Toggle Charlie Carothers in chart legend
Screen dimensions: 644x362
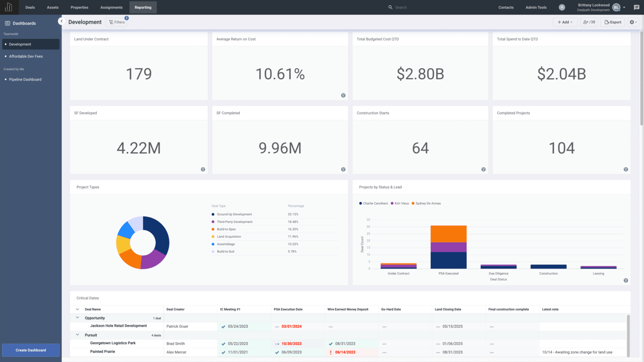(374, 203)
